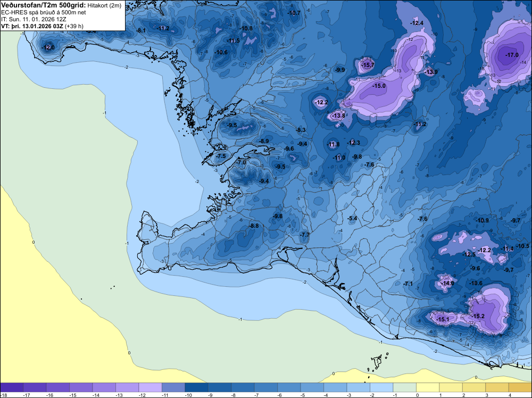
Task: Click the -8.9 temperature label
Action: point(264,141)
